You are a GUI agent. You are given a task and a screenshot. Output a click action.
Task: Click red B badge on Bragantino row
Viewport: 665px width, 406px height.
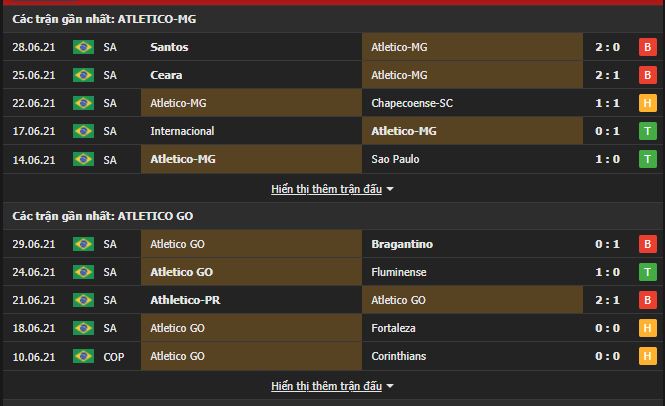(646, 244)
